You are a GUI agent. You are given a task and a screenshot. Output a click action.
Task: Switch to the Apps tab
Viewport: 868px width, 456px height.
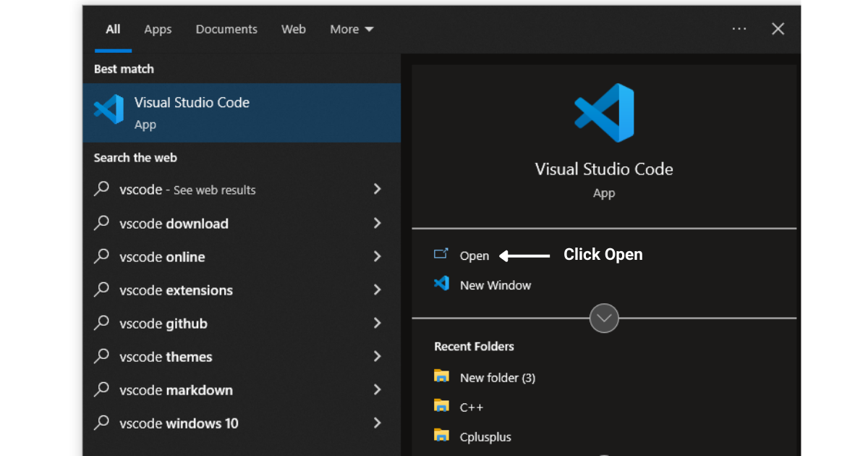158,29
